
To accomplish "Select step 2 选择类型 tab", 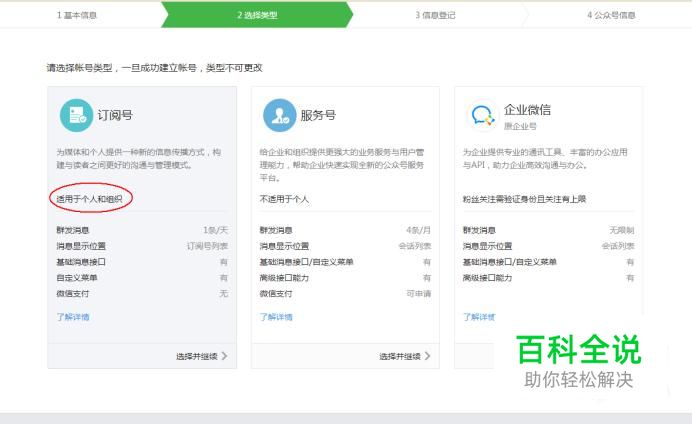I will 257,15.
